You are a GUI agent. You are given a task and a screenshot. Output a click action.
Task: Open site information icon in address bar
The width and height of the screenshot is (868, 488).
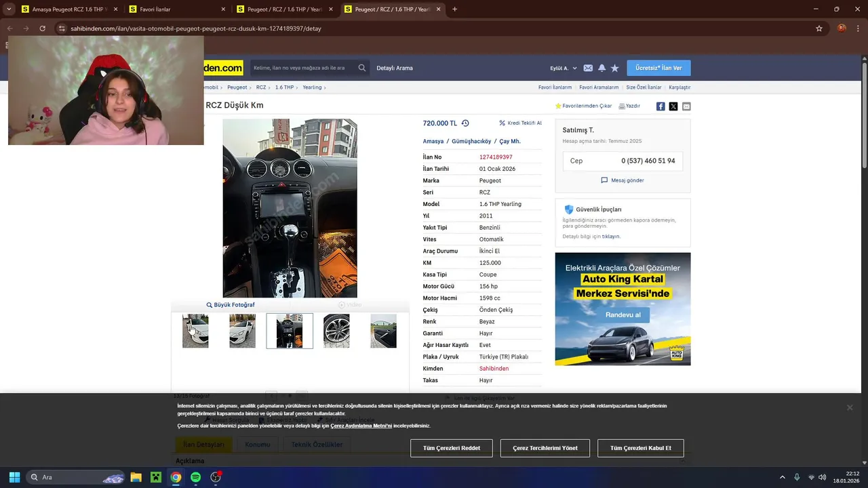pyautogui.click(x=62, y=28)
